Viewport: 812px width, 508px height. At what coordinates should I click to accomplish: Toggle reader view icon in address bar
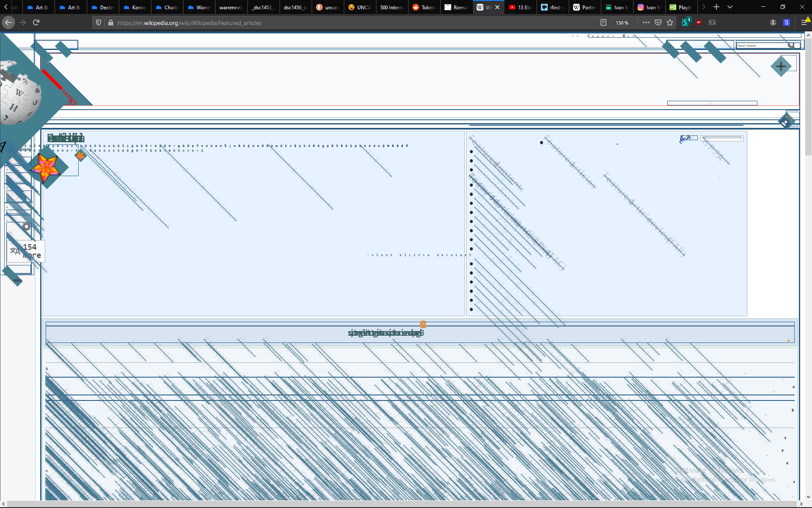[x=604, y=22]
